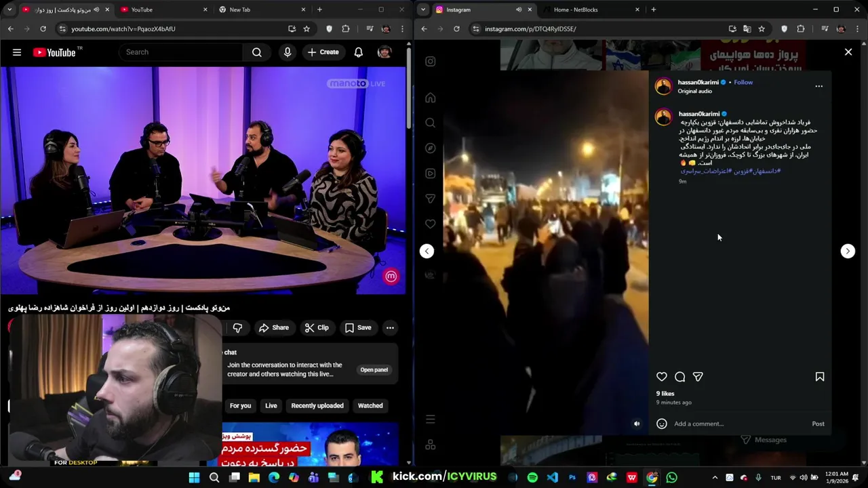Switch to Home - NetBlocks tab

pos(590,9)
